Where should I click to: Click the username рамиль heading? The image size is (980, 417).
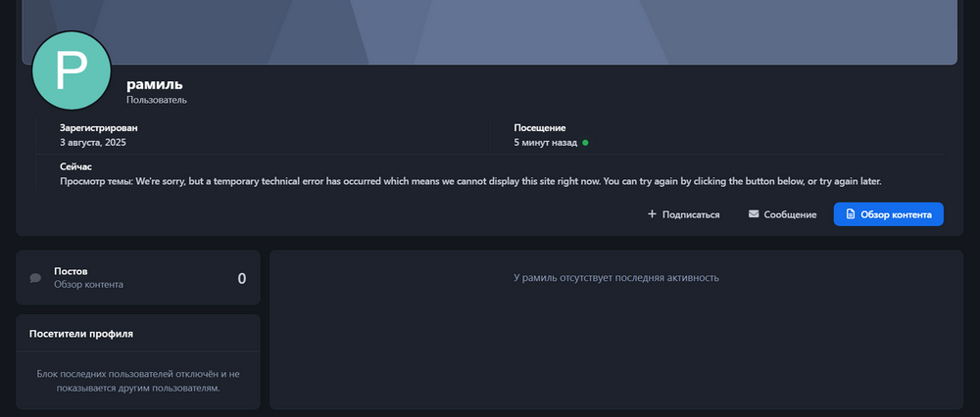[x=155, y=84]
